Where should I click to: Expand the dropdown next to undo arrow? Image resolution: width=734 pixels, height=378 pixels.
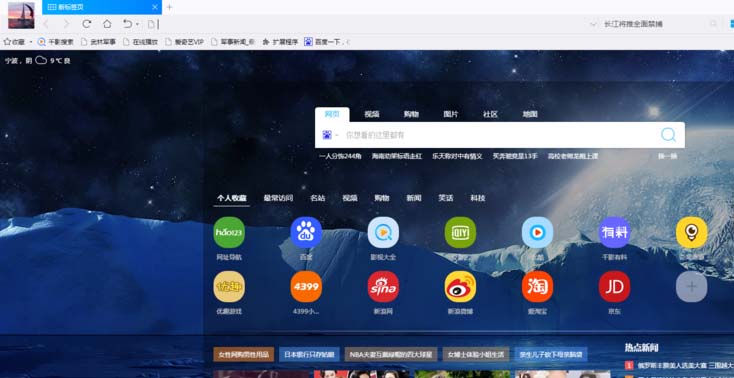coord(137,24)
